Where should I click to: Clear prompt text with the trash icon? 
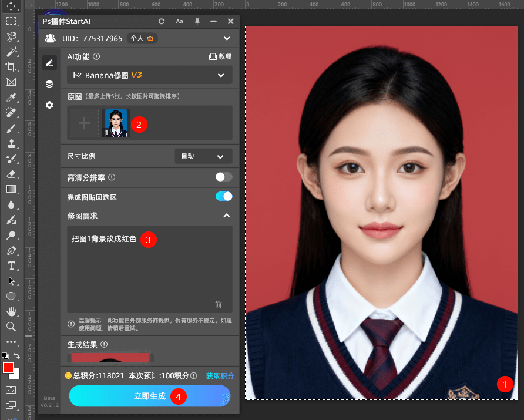[x=218, y=304]
